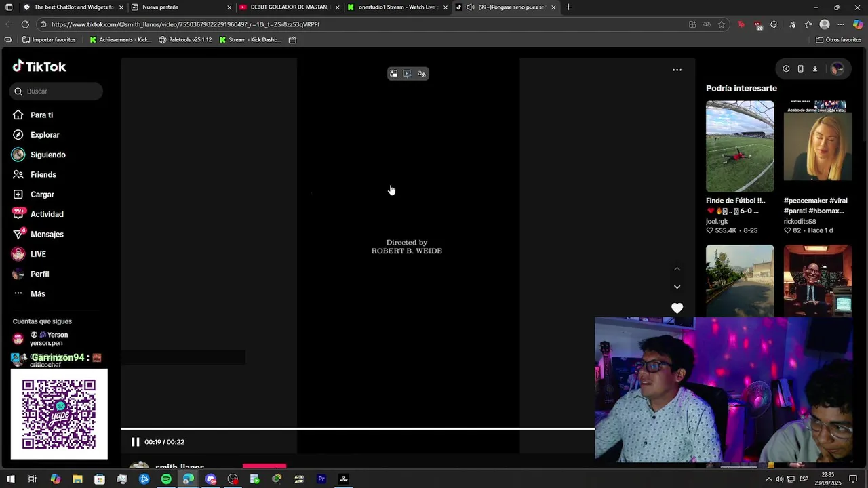868x488 pixels.
Task: Open browser profile icon
Action: point(825,24)
